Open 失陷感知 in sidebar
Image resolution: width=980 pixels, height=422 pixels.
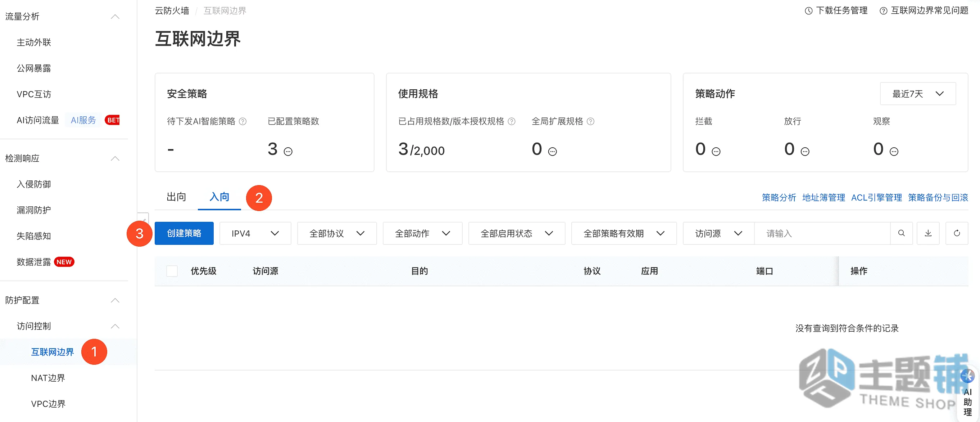tap(34, 236)
